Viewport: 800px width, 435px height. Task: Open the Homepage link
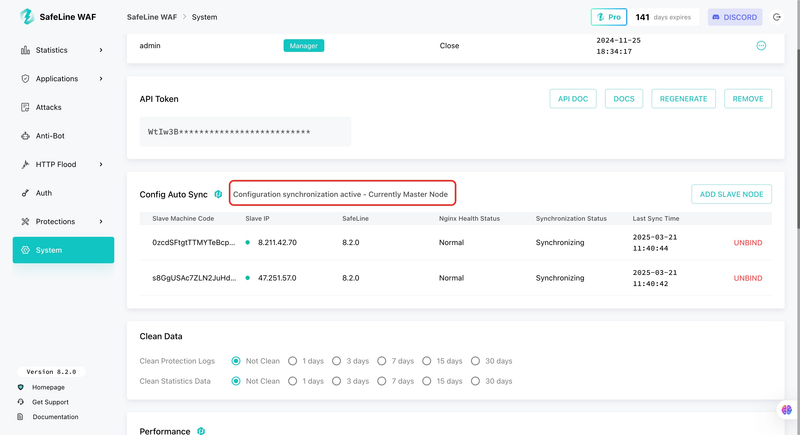(48, 387)
